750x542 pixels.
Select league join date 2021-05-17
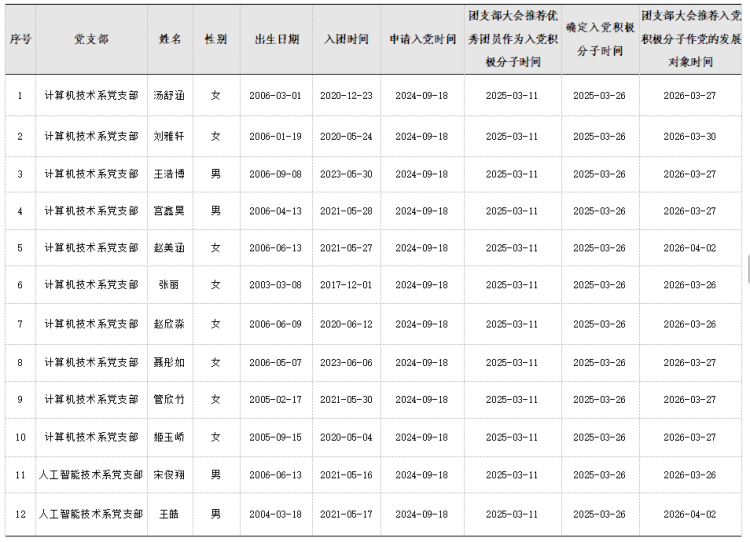pos(346,514)
